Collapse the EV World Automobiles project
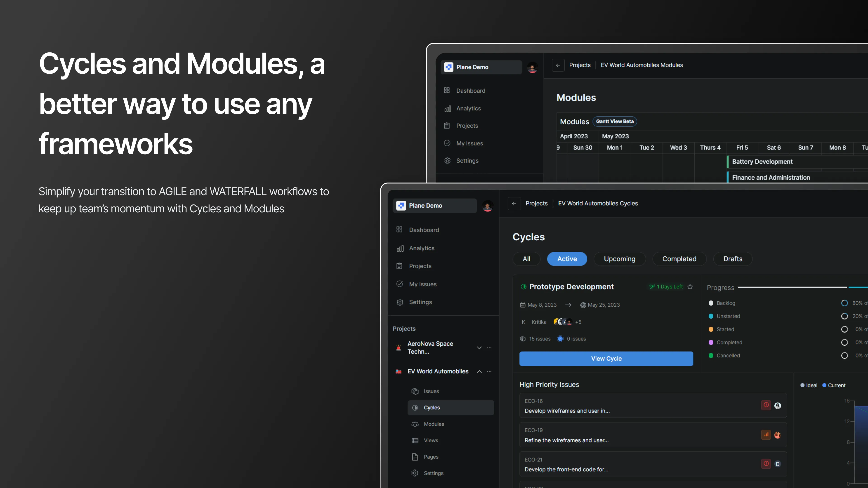Viewport: 868px width, 488px height. point(479,371)
